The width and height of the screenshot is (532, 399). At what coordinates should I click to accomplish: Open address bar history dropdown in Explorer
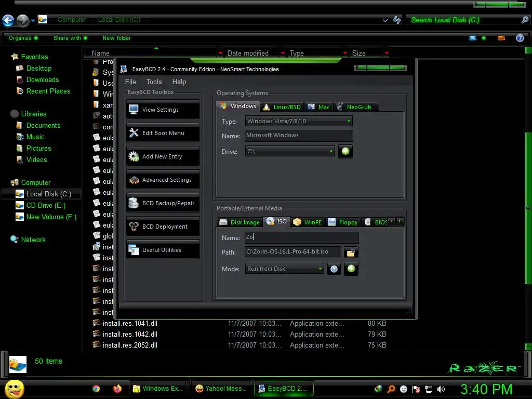pyautogui.click(x=385, y=20)
